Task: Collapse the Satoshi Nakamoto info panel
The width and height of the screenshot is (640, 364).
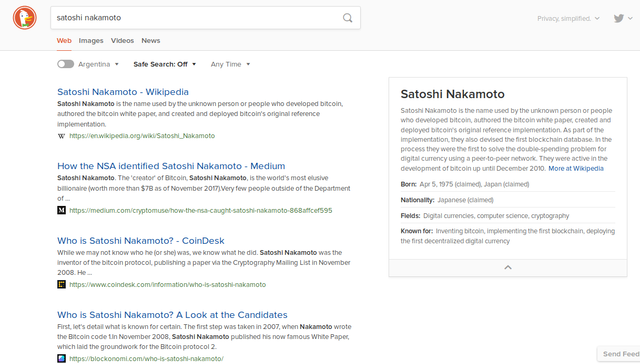Action: [x=508, y=268]
